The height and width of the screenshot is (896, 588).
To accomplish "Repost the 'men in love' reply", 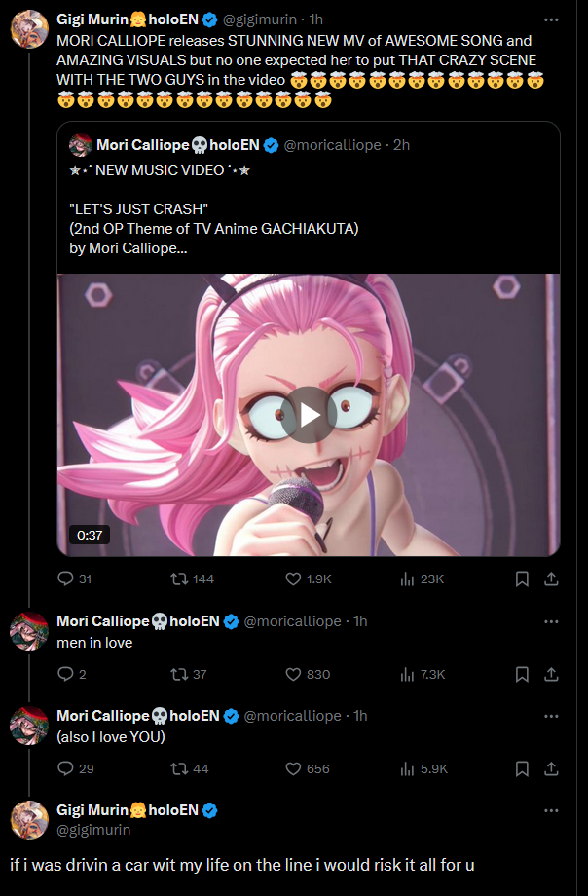I will click(179, 674).
